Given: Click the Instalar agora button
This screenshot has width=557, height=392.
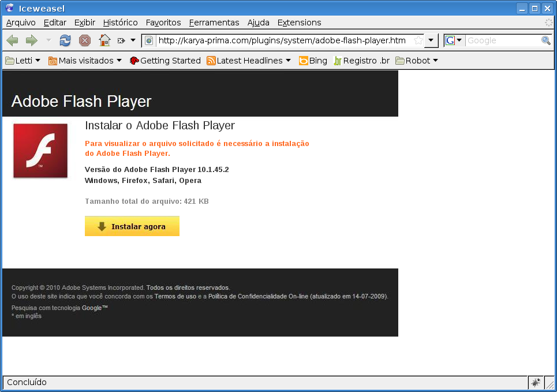Looking at the screenshot, I should click(x=132, y=226).
